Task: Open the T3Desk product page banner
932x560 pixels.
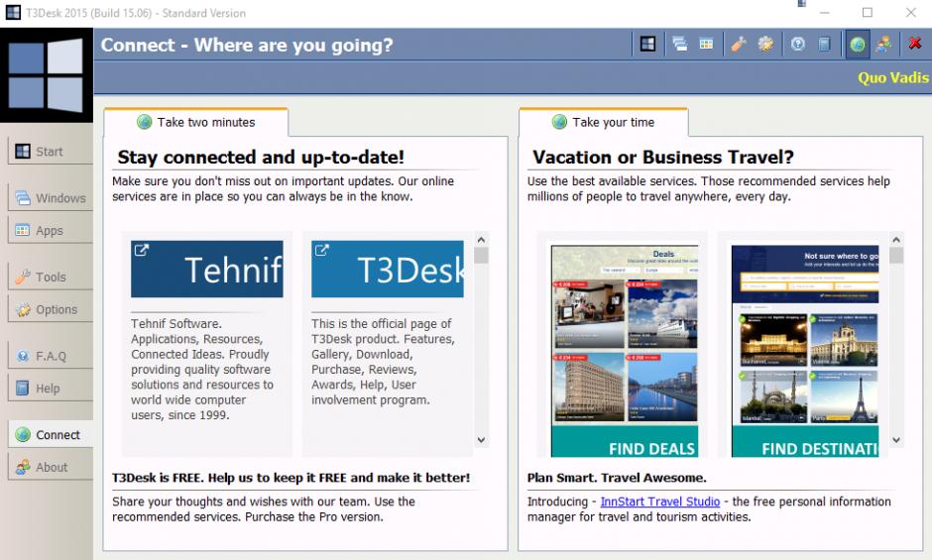Action: pos(388,269)
